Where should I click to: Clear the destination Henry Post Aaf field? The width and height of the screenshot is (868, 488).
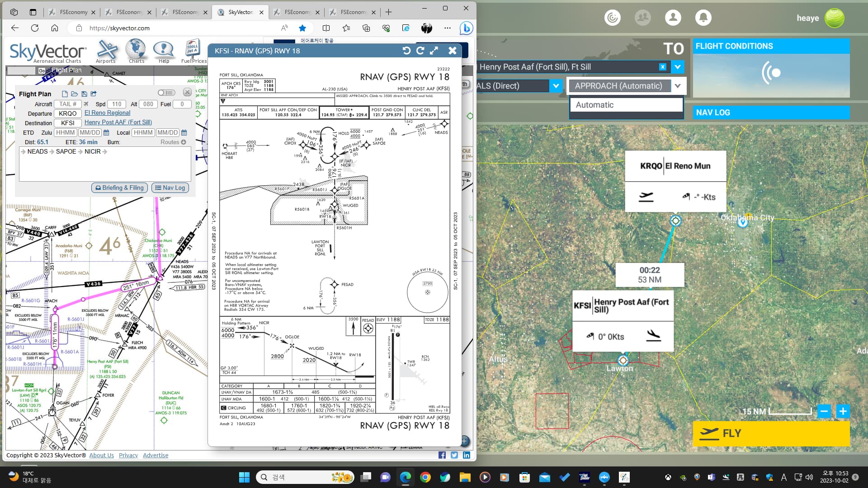663,67
